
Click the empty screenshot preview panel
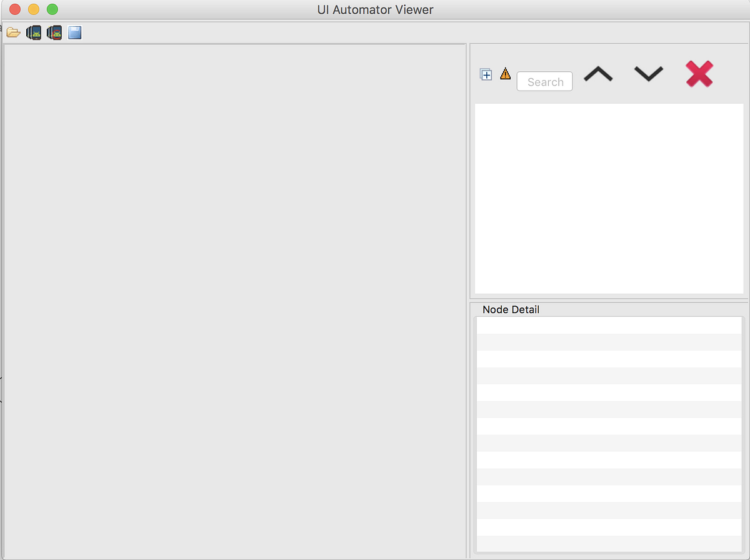click(x=234, y=294)
